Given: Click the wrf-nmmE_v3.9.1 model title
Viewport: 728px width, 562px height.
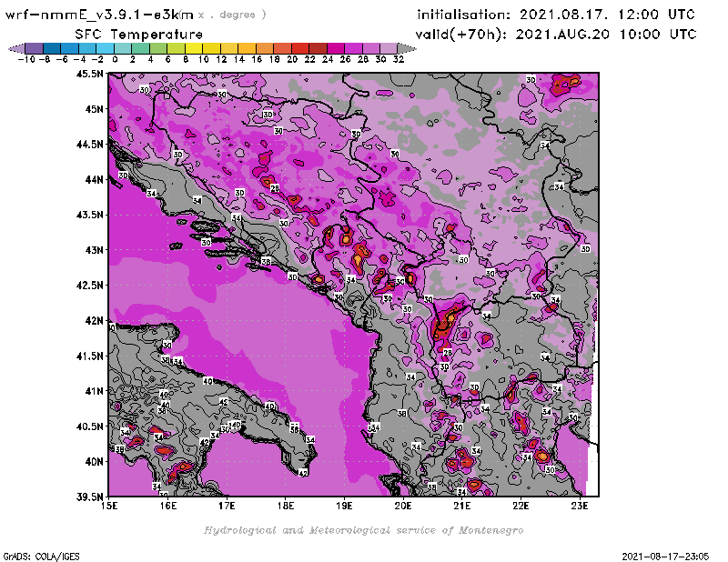Looking at the screenshot, I should click(100, 15).
